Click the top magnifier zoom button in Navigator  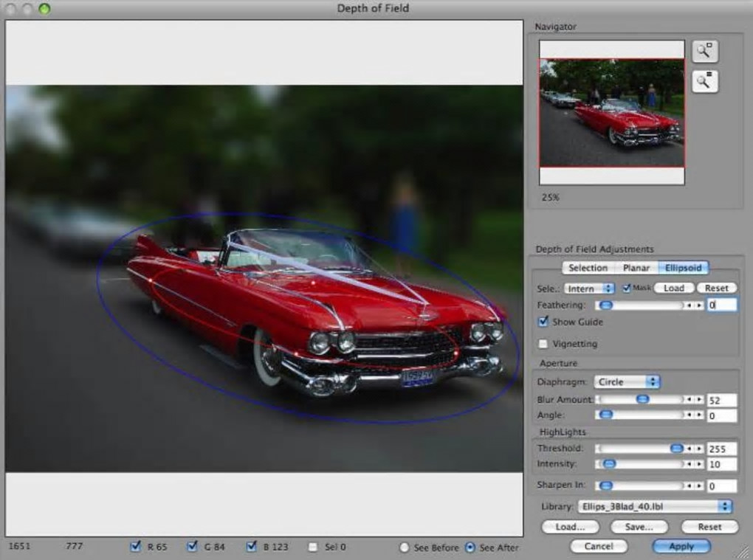(x=704, y=51)
